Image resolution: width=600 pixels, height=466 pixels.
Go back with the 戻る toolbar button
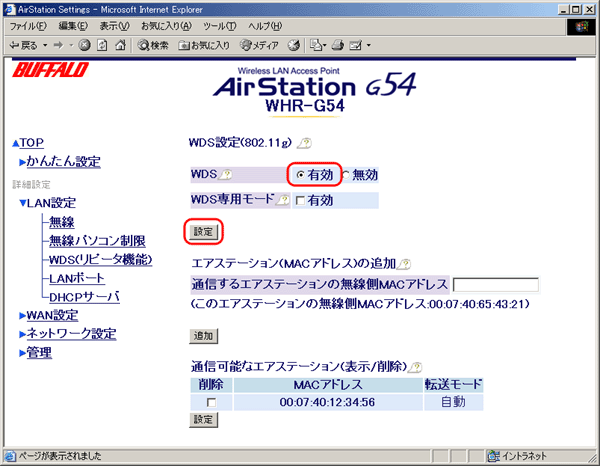click(x=23, y=46)
